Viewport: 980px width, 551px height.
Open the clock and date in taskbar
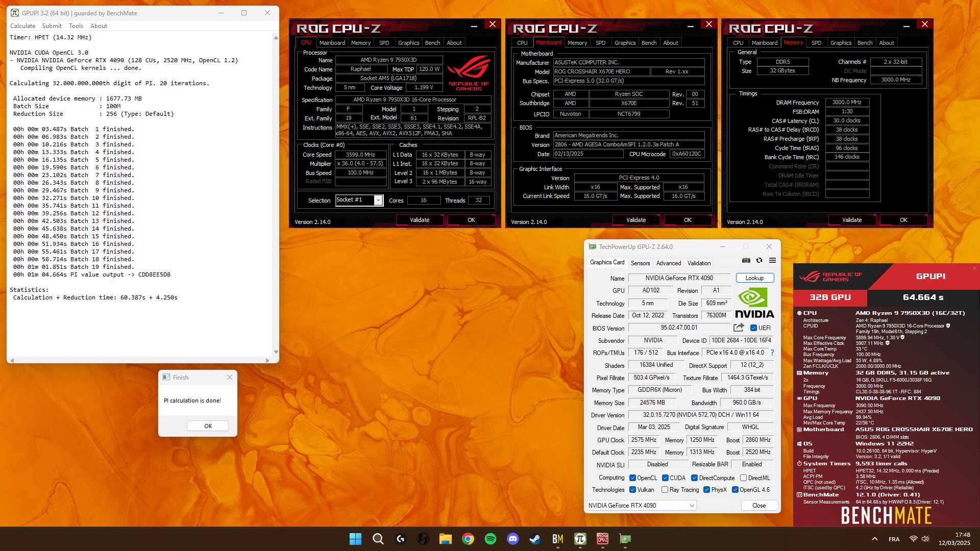pos(954,539)
